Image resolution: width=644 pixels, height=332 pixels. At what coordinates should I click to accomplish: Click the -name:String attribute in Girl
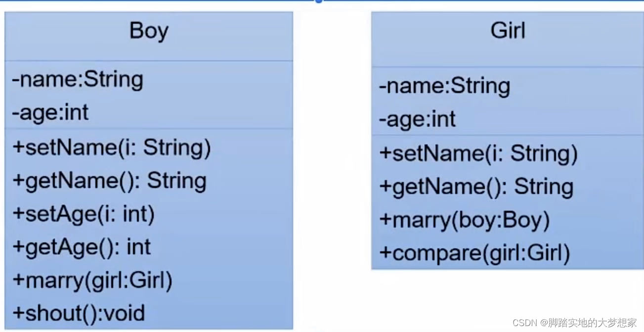point(444,87)
